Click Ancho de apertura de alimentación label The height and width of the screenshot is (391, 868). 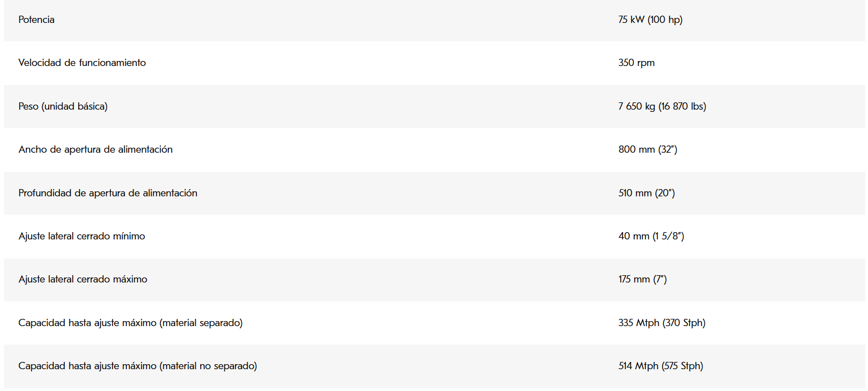96,149
